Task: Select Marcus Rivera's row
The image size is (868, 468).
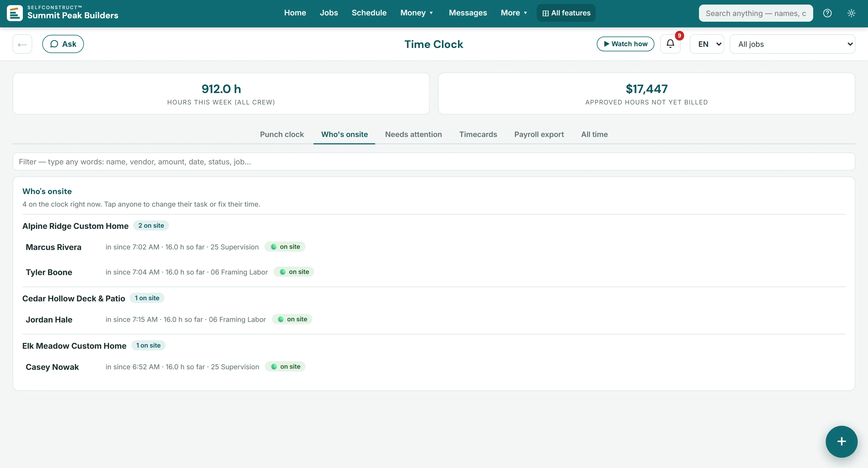Action: tap(434, 247)
